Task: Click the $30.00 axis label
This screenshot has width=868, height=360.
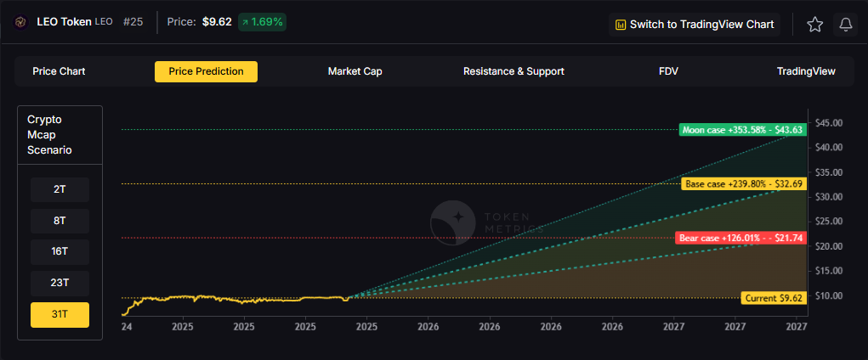Action: coord(829,197)
